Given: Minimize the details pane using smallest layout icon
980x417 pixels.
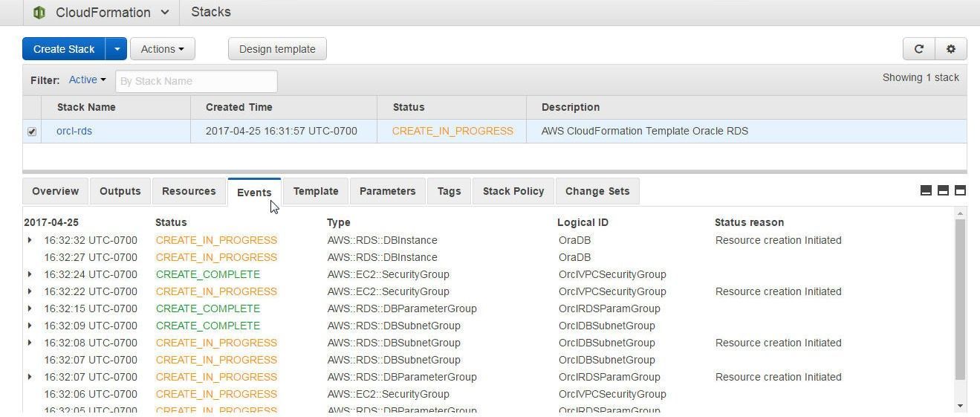Looking at the screenshot, I should pyautogui.click(x=926, y=190).
